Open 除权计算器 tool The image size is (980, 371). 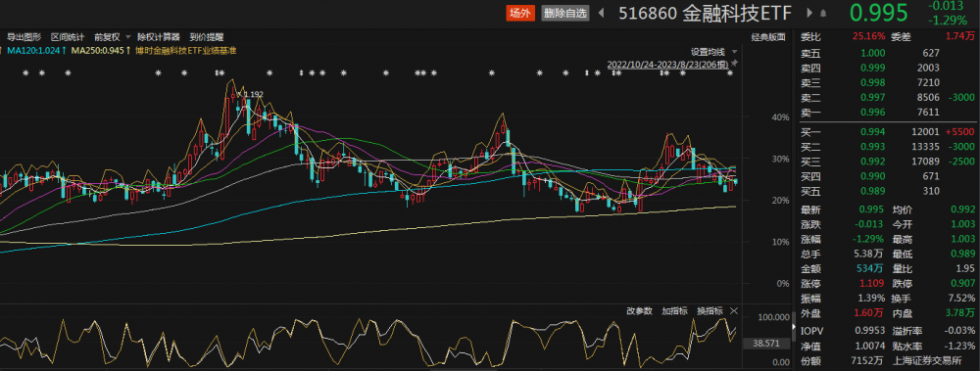click(159, 37)
